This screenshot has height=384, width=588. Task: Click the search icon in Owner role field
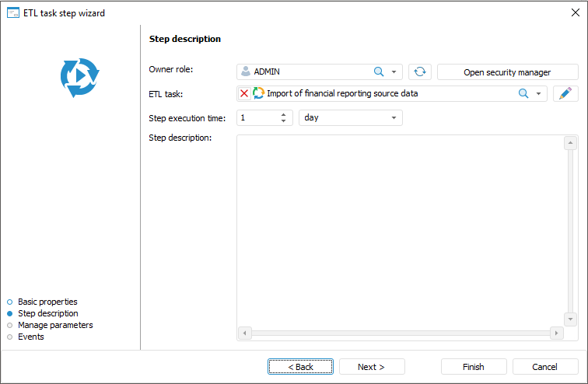(x=379, y=72)
